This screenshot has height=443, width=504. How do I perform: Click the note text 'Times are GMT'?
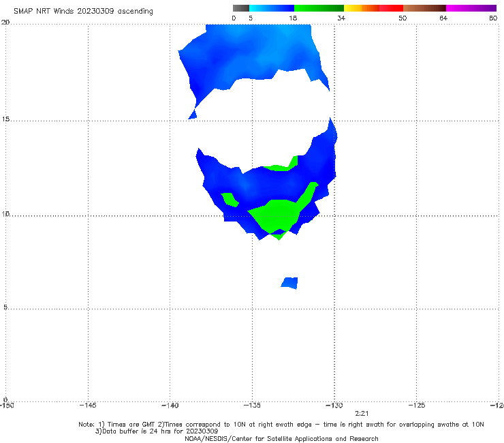click(131, 425)
